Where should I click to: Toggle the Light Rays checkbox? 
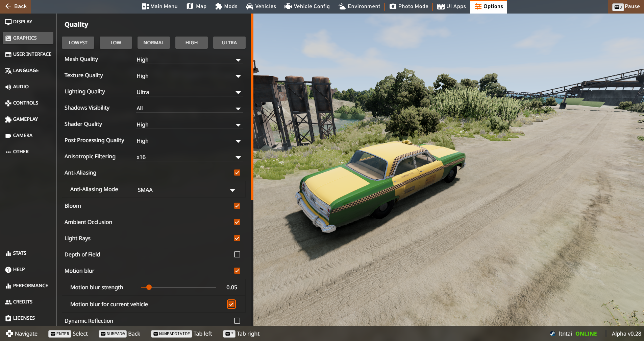pyautogui.click(x=237, y=238)
